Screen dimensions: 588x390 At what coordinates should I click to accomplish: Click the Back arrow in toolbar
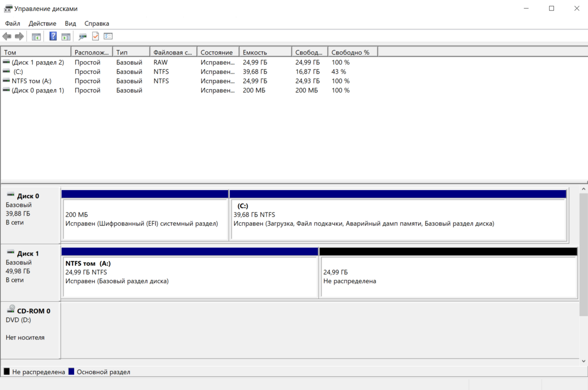[7, 37]
